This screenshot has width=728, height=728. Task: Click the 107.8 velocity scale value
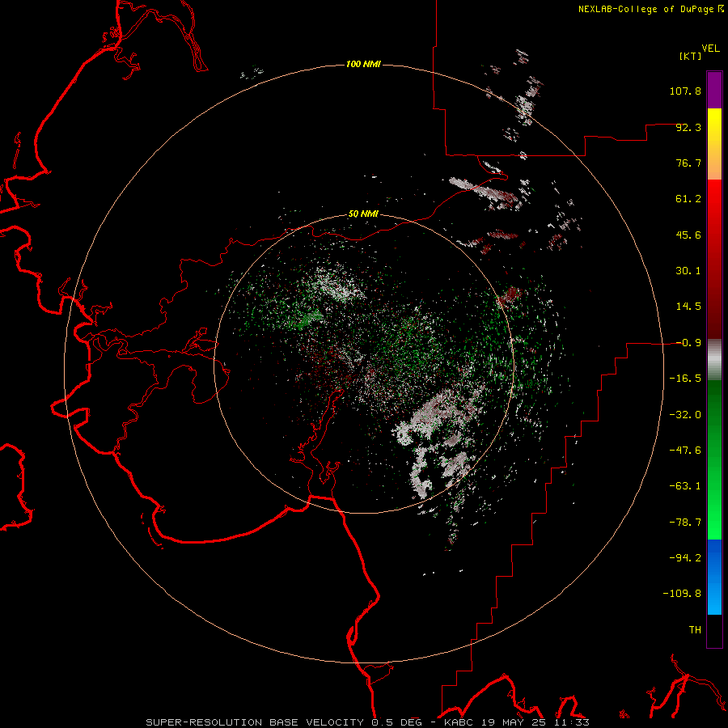(685, 91)
